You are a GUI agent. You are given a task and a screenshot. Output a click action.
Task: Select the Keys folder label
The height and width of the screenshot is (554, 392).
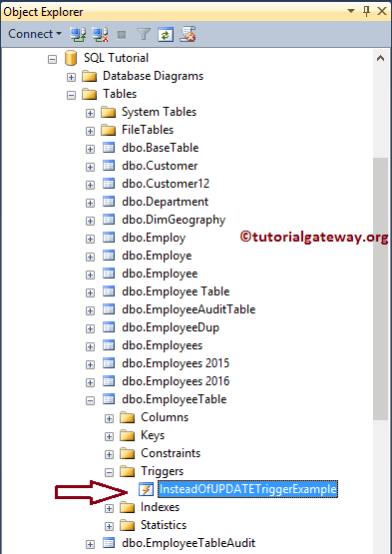pyautogui.click(x=153, y=435)
